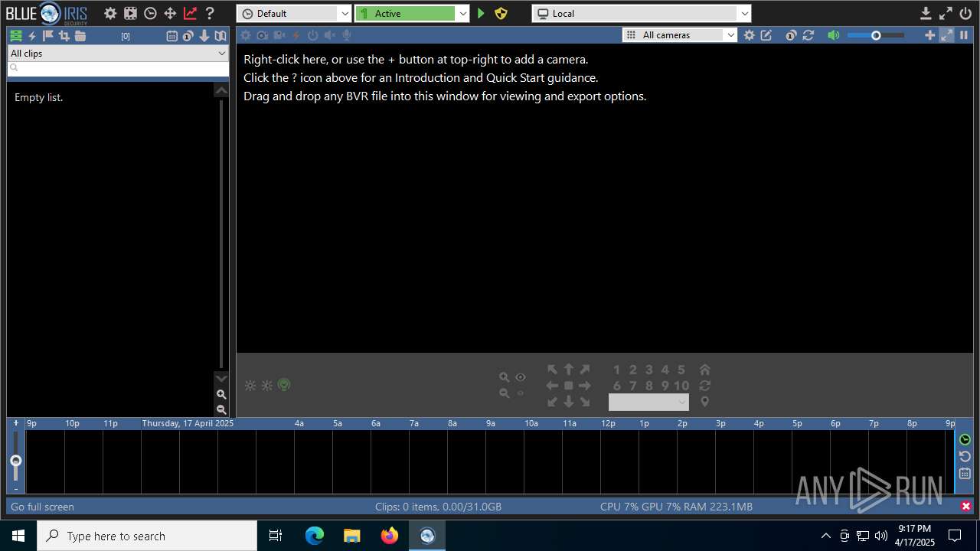Click the PTZ up arrow
980x551 pixels.
click(x=569, y=370)
